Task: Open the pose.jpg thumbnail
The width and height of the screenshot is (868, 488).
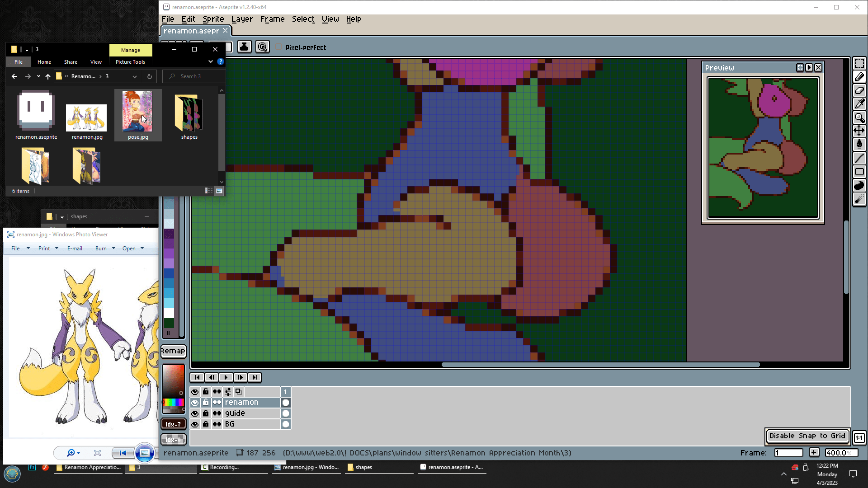Action: [x=137, y=111]
